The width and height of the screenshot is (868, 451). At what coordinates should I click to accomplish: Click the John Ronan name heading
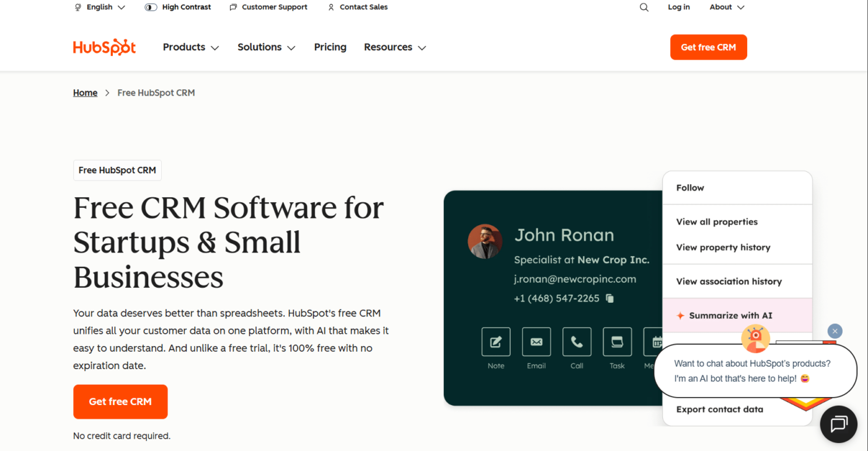click(x=564, y=235)
